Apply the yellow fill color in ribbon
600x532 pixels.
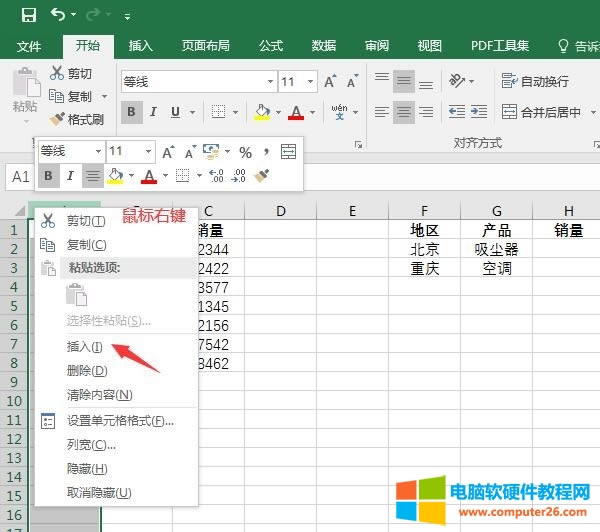point(261,112)
